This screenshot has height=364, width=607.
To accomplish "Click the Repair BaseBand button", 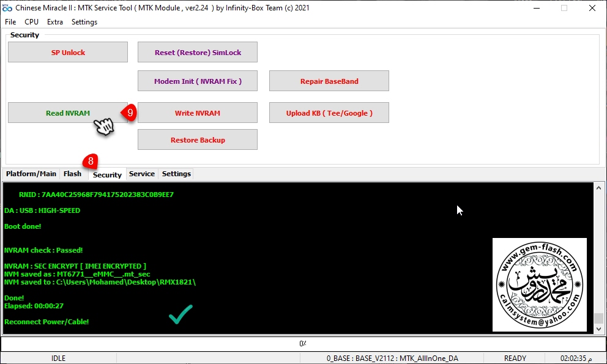I will [x=329, y=81].
